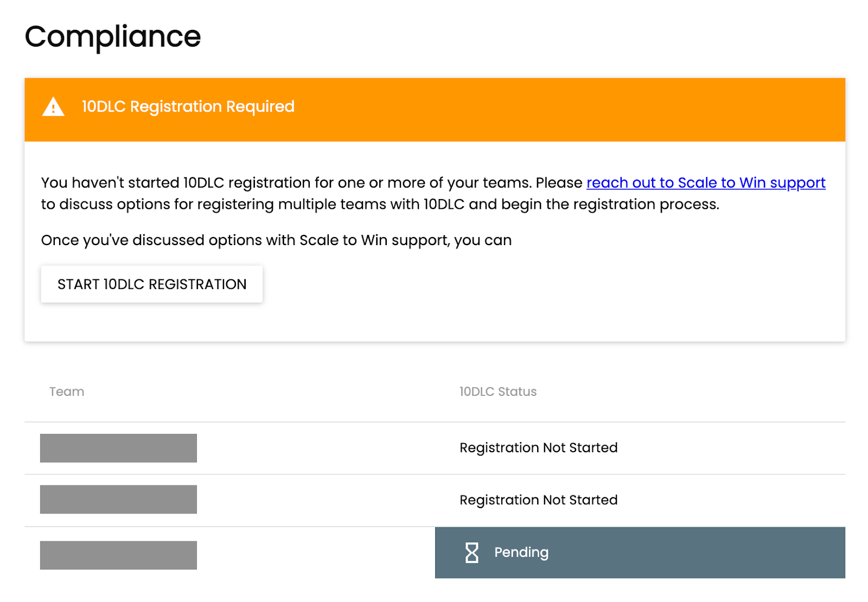Click first row's Registration Not Started status
This screenshot has height=602, width=868.
(538, 448)
